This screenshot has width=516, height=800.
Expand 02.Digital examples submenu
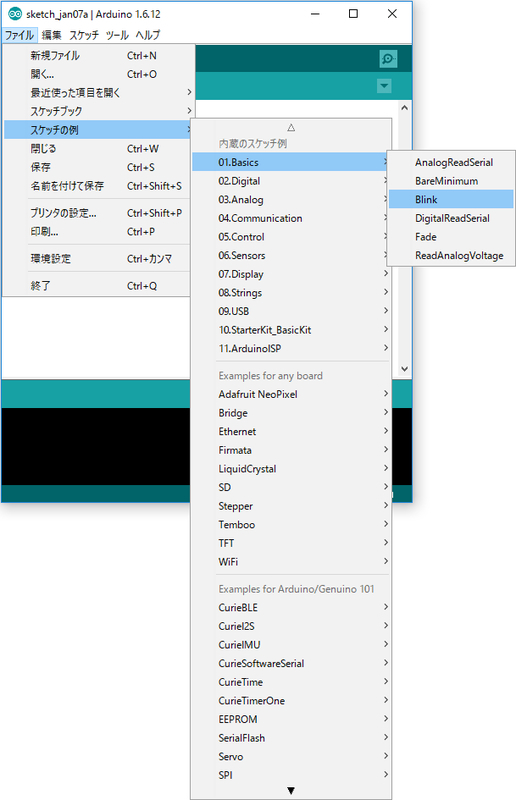[x=291, y=181]
